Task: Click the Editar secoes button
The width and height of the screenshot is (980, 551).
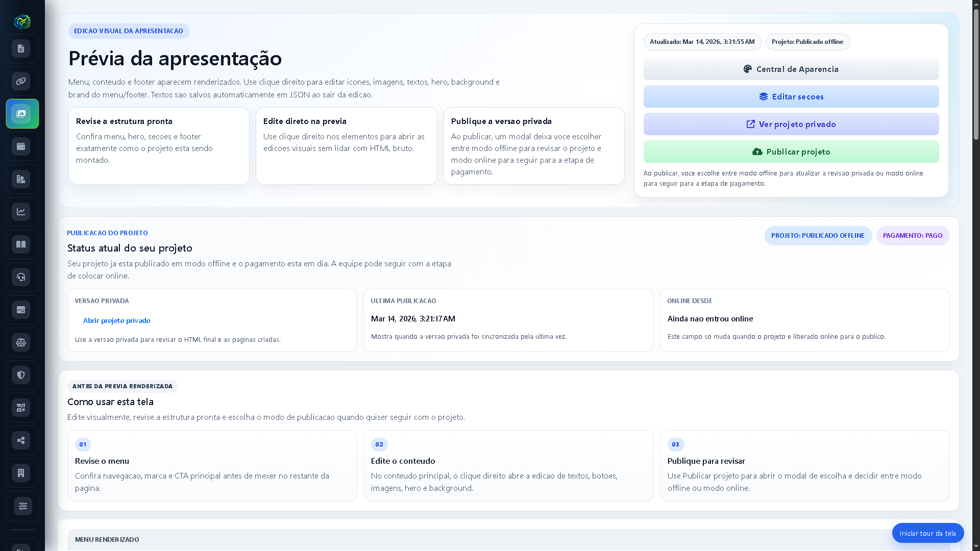Action: [x=791, y=97]
